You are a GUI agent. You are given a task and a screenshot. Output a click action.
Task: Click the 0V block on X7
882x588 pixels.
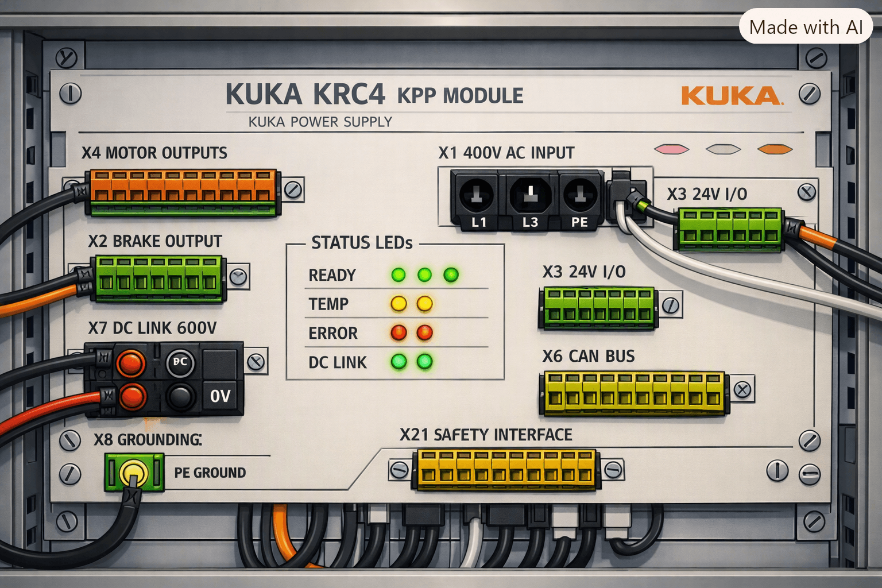click(x=221, y=396)
